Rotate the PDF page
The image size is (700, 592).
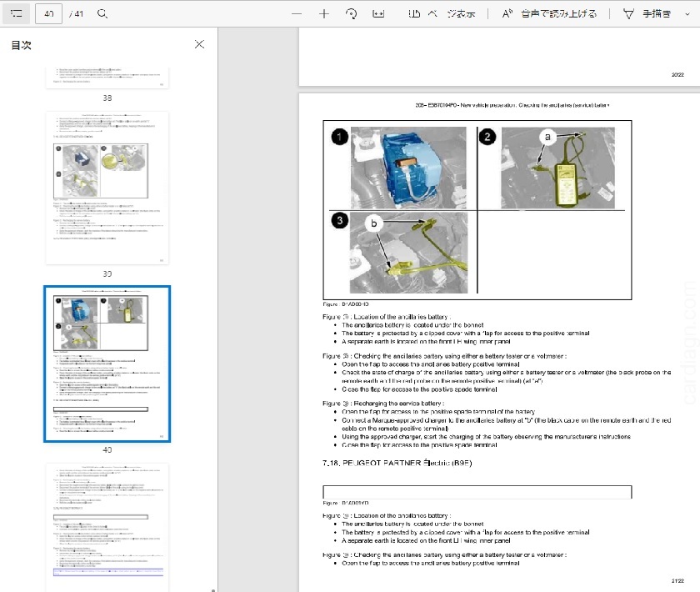coord(352,14)
